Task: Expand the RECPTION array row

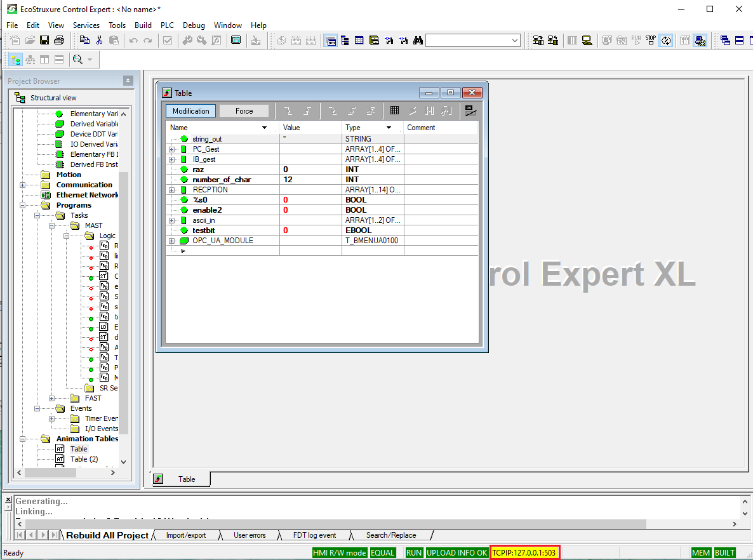Action: point(171,190)
